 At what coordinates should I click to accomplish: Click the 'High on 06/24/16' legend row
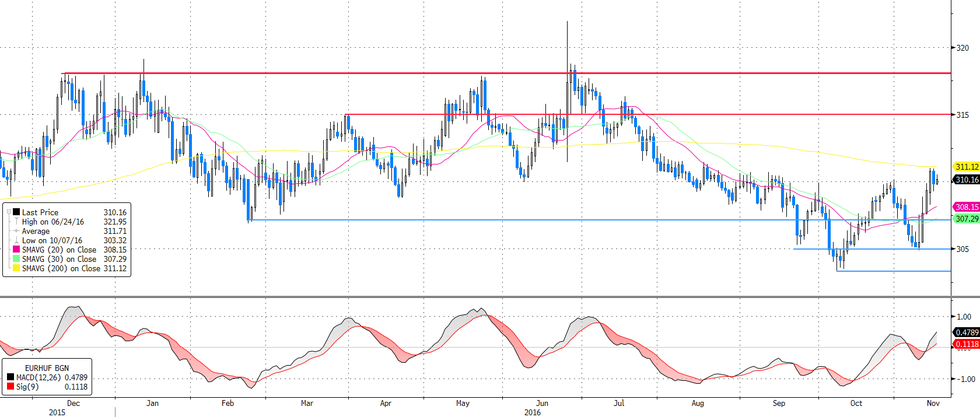(x=53, y=222)
